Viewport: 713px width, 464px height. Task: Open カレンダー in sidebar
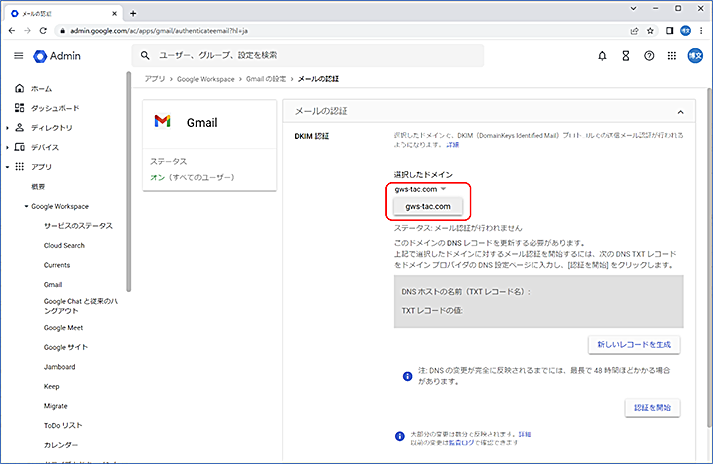coord(61,445)
